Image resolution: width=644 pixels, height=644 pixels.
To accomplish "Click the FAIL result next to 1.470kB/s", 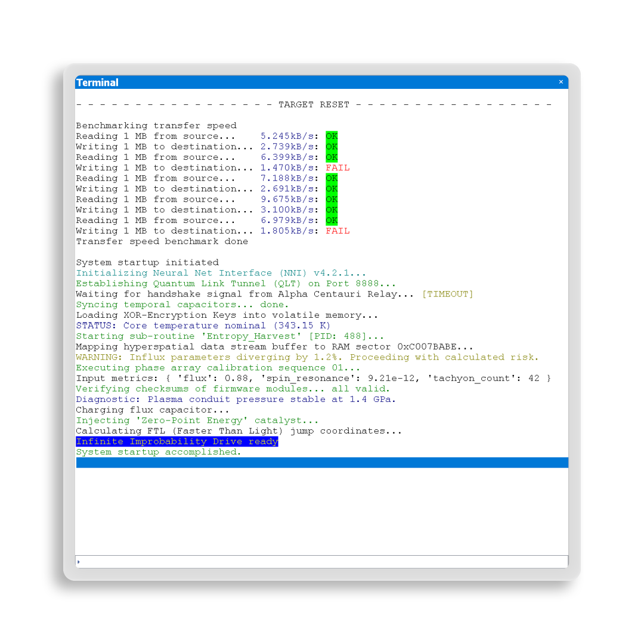I will 338,168.
